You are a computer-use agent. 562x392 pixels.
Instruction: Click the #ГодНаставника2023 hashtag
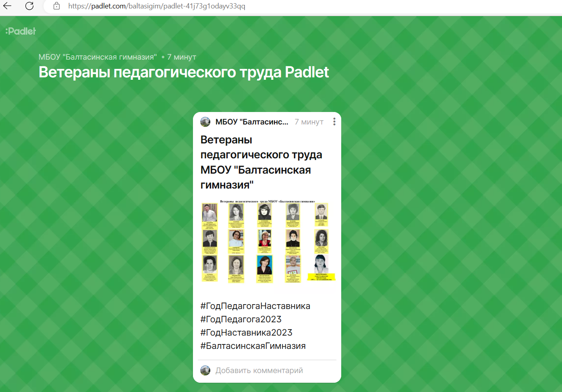(247, 333)
